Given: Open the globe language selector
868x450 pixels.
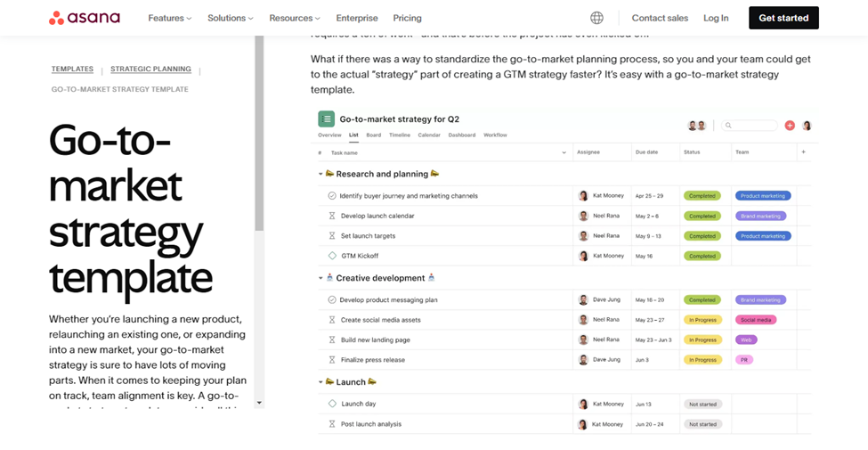Looking at the screenshot, I should [x=596, y=18].
